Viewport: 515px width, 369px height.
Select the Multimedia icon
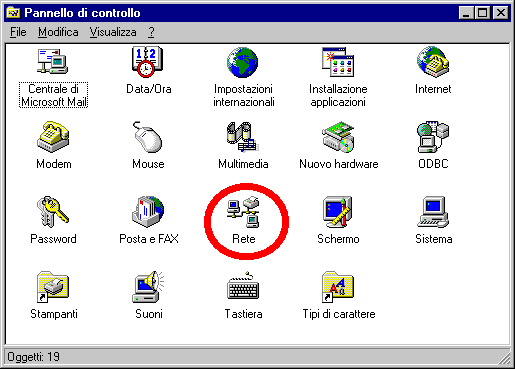pos(243,137)
